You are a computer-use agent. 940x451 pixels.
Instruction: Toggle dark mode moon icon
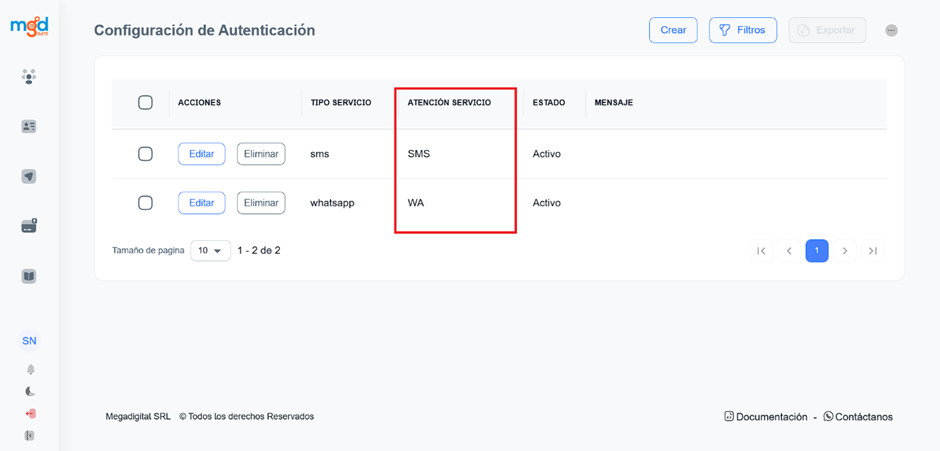(30, 391)
